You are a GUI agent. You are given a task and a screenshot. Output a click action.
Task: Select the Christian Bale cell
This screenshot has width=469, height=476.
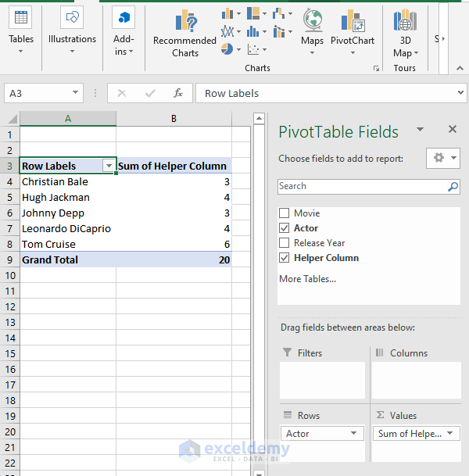point(68,182)
